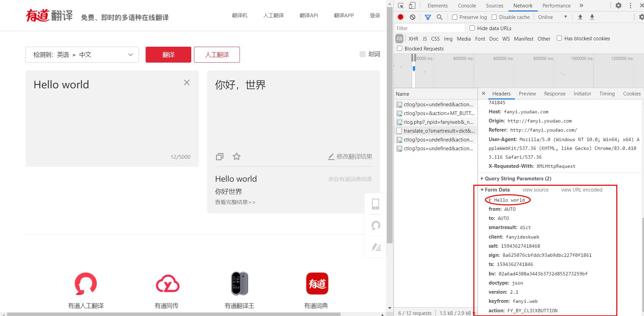The width and height of the screenshot is (644, 316).
Task: Open the Response tab of request
Action: tap(555, 94)
